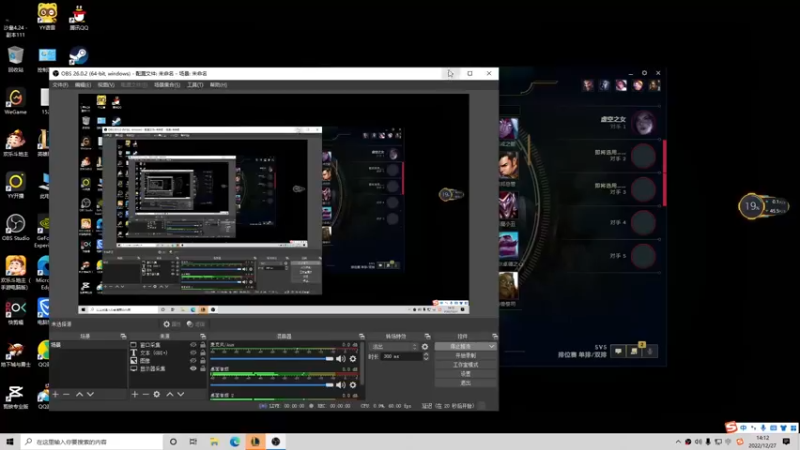Screen dimensions: 800x450
Task: Open the League client chat bubble icon
Action: click(618, 351)
